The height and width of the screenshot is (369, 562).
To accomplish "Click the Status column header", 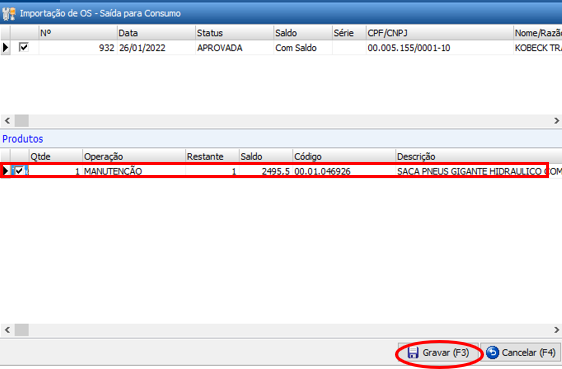I will coord(234,33).
